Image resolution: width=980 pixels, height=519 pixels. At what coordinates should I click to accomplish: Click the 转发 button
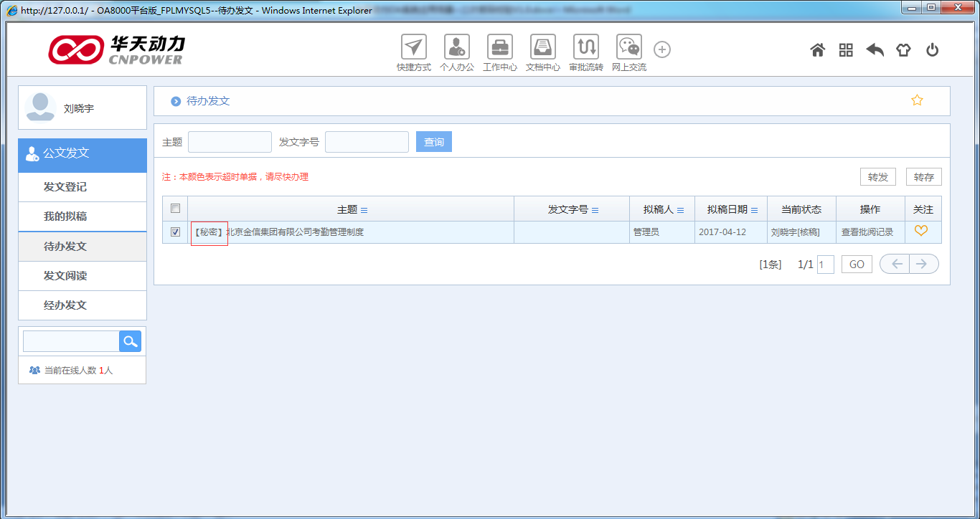[877, 176]
